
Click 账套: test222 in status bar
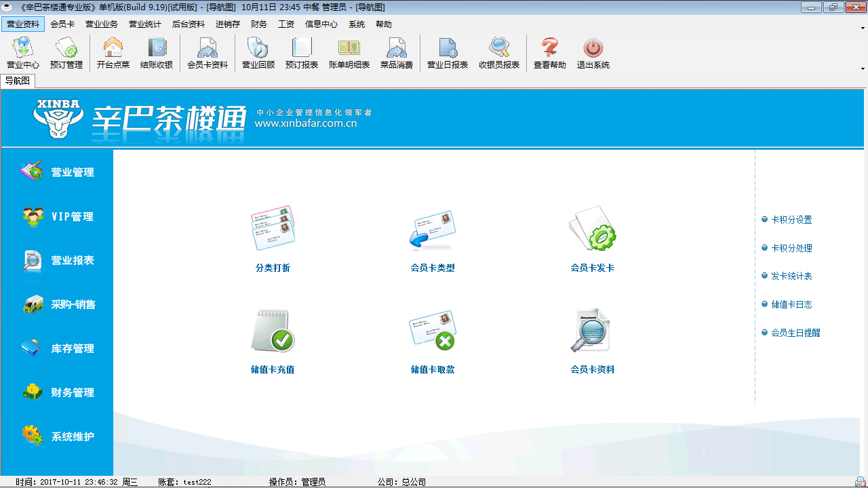tap(184, 482)
